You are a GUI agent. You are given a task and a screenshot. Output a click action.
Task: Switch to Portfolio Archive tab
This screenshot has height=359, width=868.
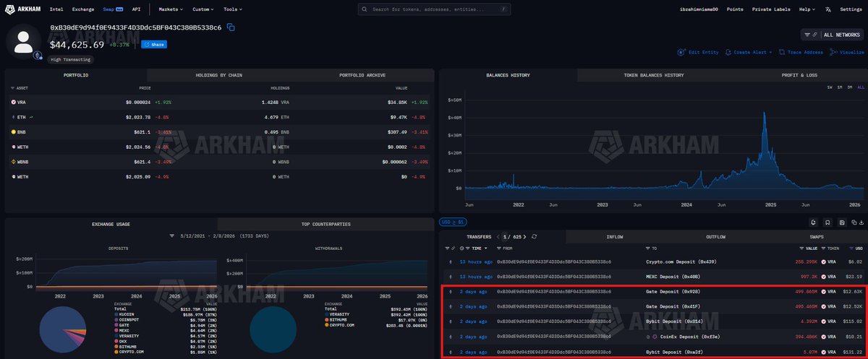pyautogui.click(x=362, y=75)
